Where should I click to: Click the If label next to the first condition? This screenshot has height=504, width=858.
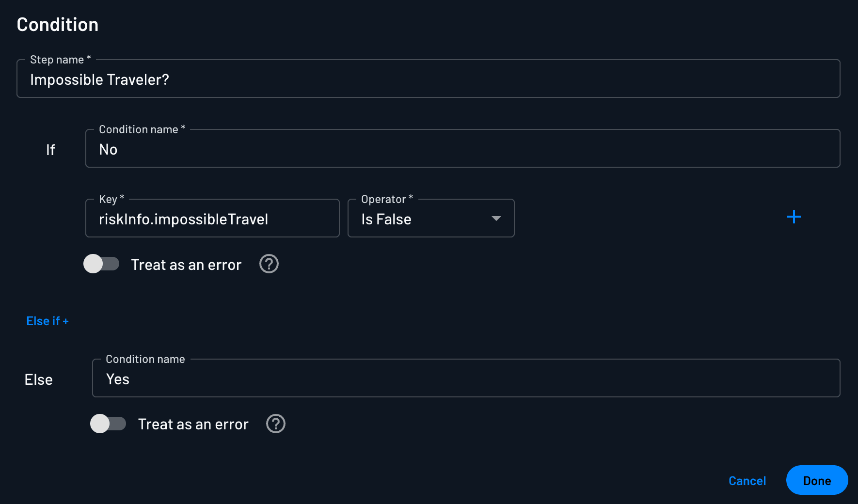(50, 149)
